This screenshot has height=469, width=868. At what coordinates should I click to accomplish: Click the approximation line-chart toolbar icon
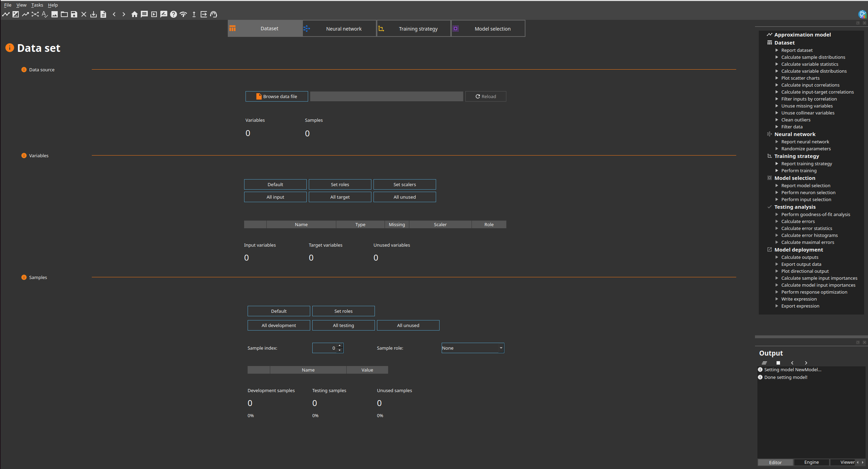click(x=6, y=14)
